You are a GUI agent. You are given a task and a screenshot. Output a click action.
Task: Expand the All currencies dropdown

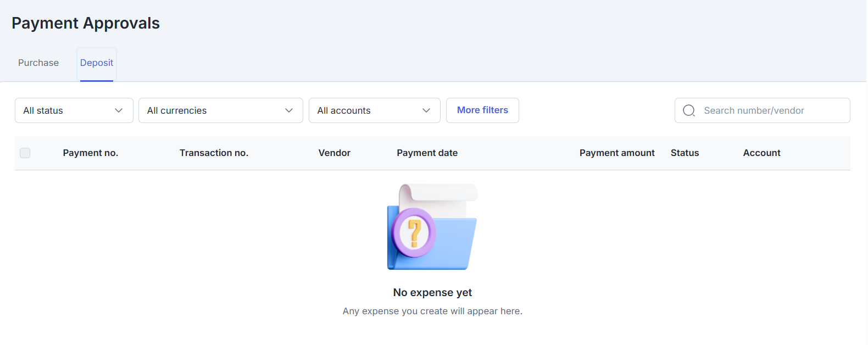(x=220, y=110)
